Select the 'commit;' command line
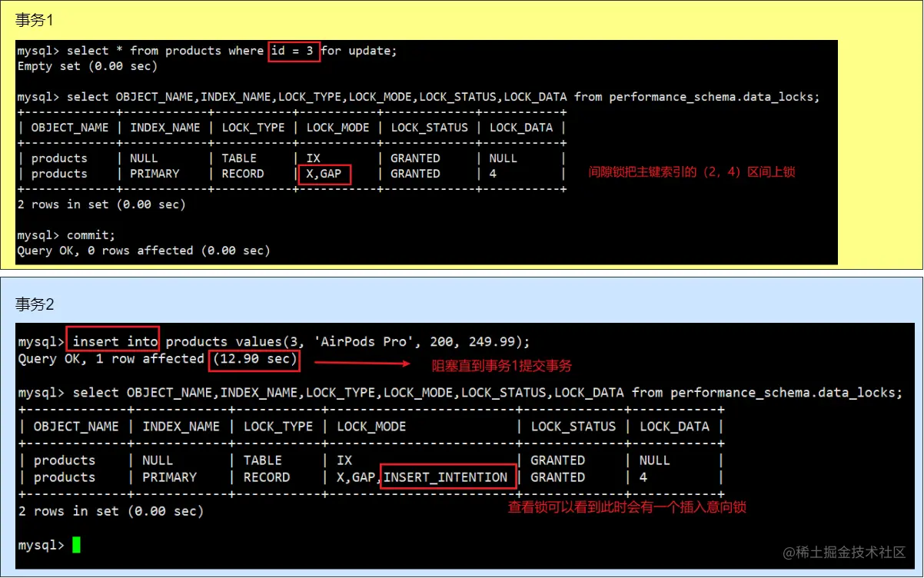This screenshot has height=578, width=924. coord(66,235)
